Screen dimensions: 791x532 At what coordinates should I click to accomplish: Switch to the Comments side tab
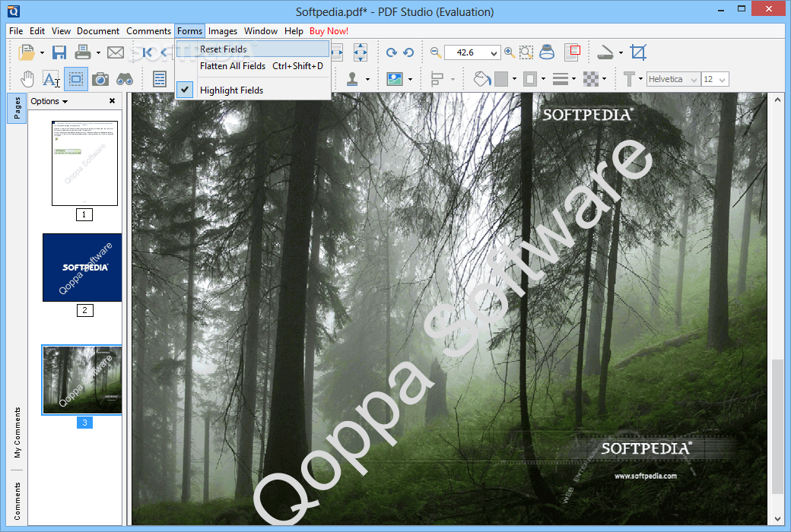coord(17,501)
